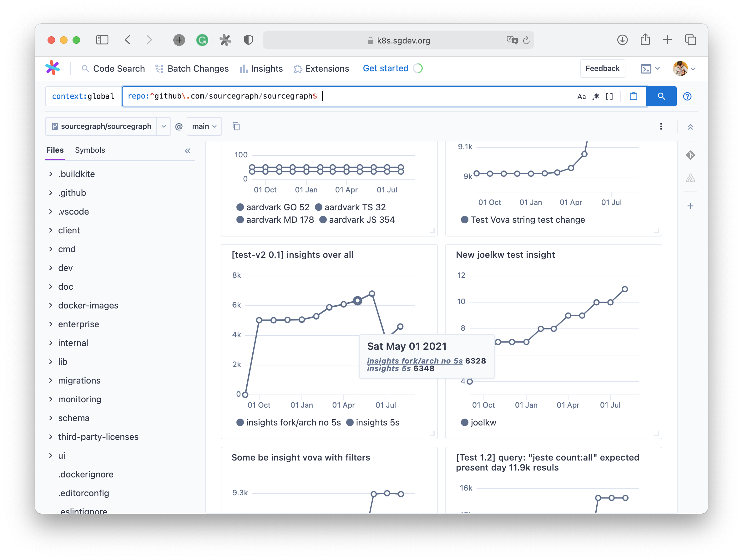Screen dimensions: 743x560
Task: Switch to Files tab
Action: coord(55,150)
